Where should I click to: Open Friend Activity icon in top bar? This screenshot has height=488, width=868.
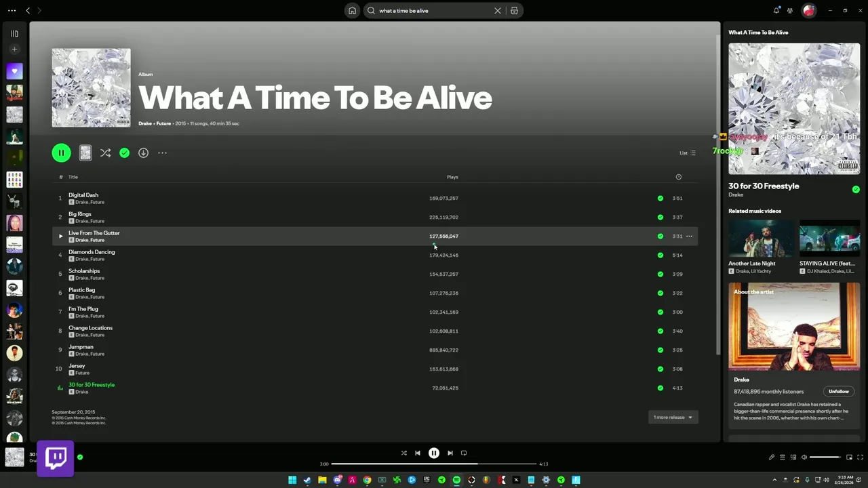tap(790, 11)
